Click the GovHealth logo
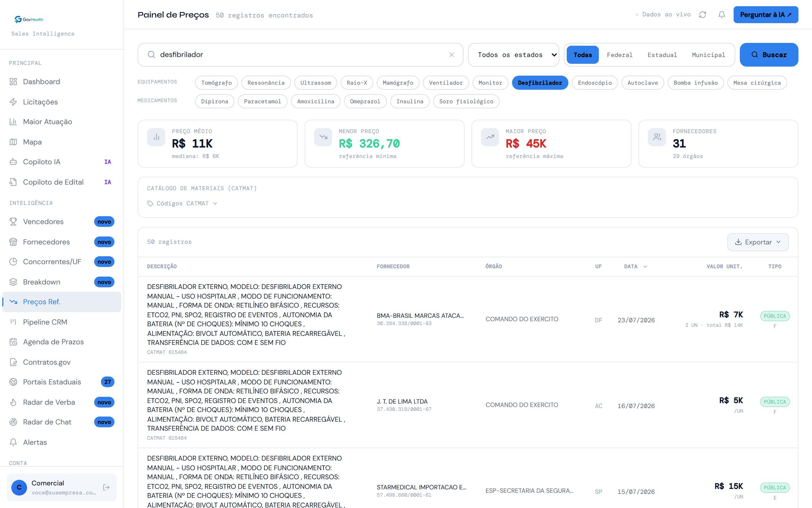The width and height of the screenshot is (812, 508). [29, 19]
